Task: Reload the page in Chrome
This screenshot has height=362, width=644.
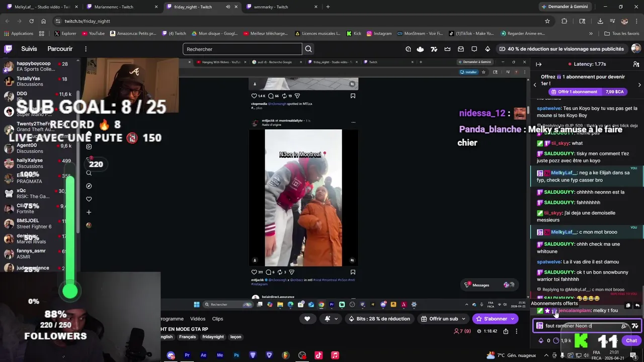Action: (31, 21)
